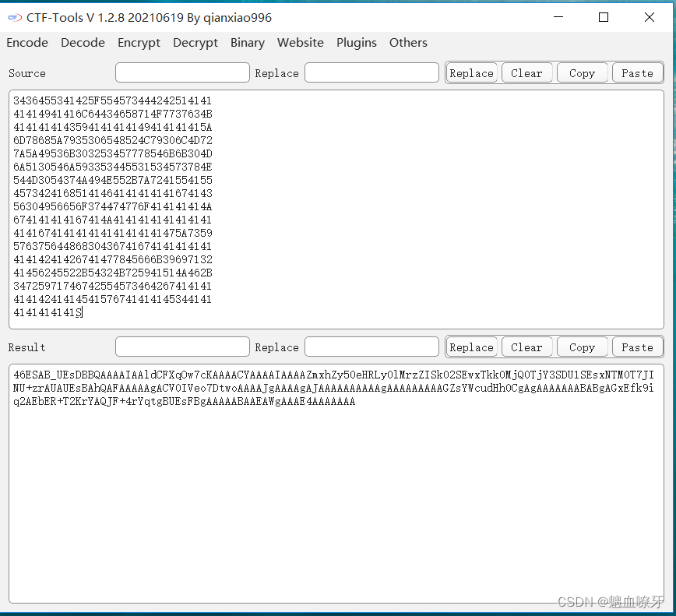Focus the Result search input field

tap(182, 347)
